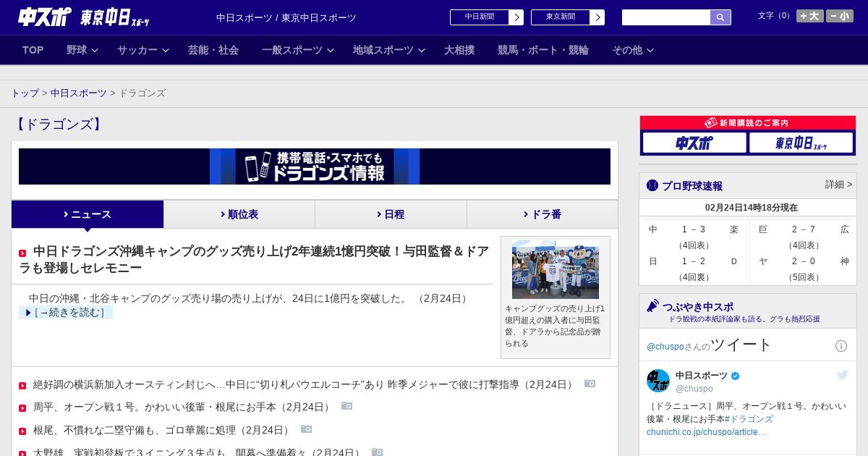Click Twitter info circle icon
The height and width of the screenshot is (456, 868).
(x=841, y=346)
